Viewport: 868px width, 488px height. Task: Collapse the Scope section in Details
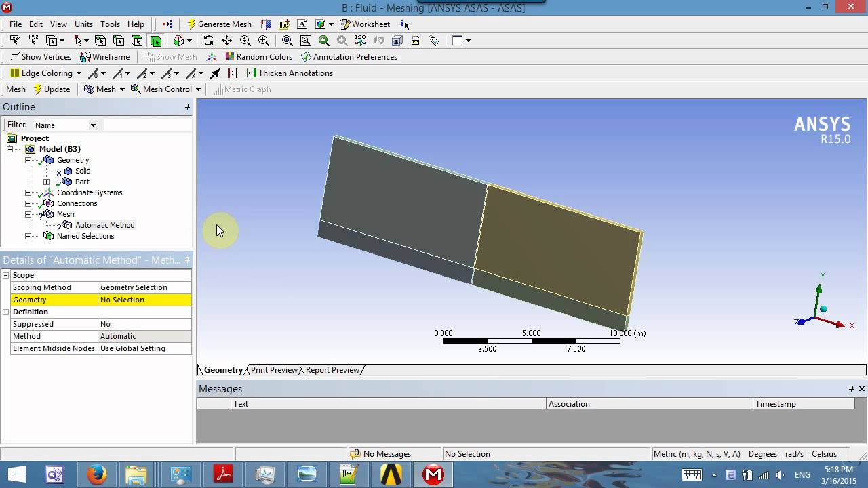[6, 275]
